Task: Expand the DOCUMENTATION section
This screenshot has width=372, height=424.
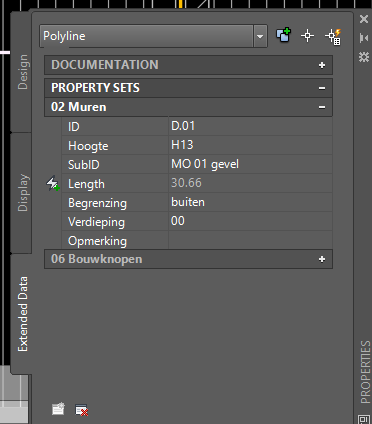Action: click(322, 65)
